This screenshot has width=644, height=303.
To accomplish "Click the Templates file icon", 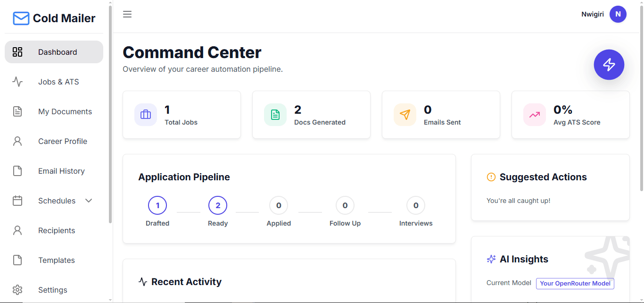I will [17, 260].
